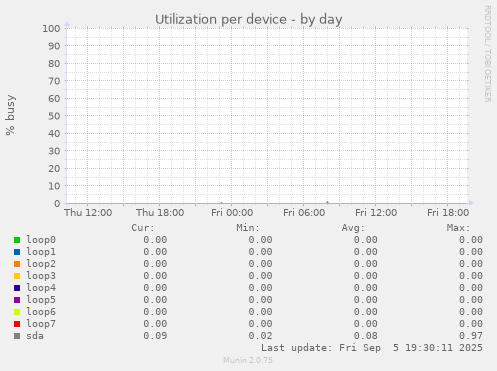
Task: Click the Fri 00:00 time axis label
Action: pyautogui.click(x=232, y=213)
